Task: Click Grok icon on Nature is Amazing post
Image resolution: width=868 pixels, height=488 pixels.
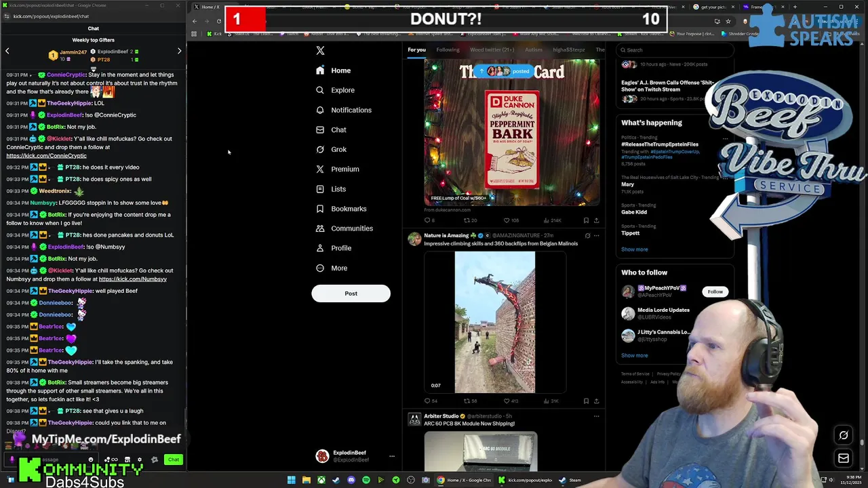Action: click(x=587, y=236)
